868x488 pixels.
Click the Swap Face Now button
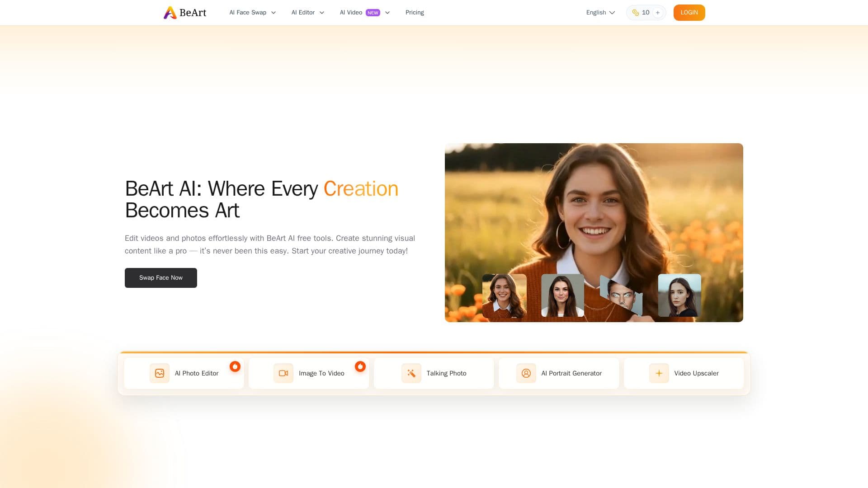pos(161,278)
